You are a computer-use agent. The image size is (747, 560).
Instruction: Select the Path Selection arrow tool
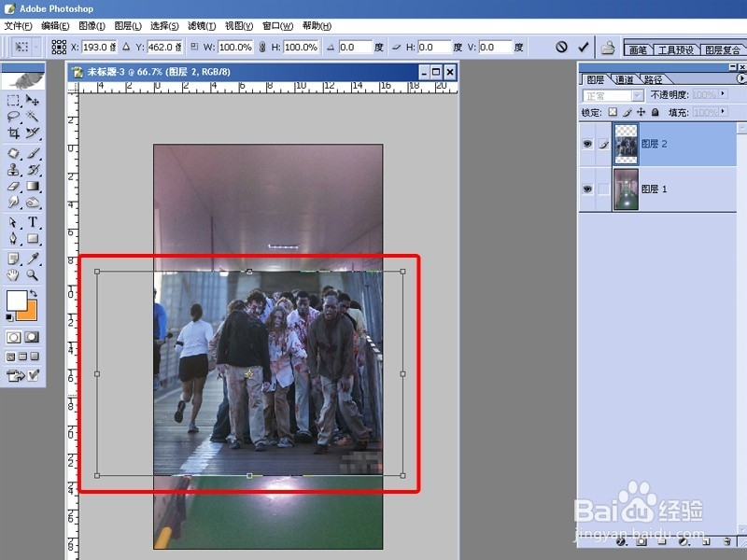point(13,222)
